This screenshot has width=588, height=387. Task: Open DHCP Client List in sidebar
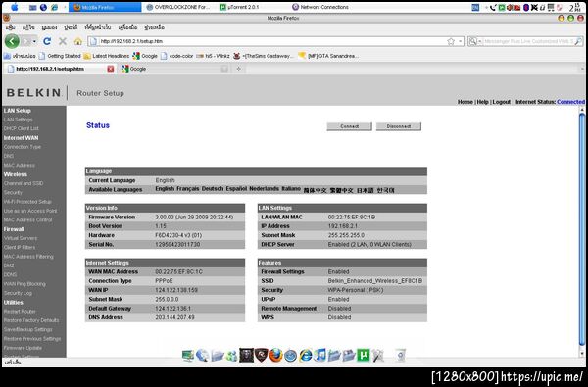(x=21, y=128)
